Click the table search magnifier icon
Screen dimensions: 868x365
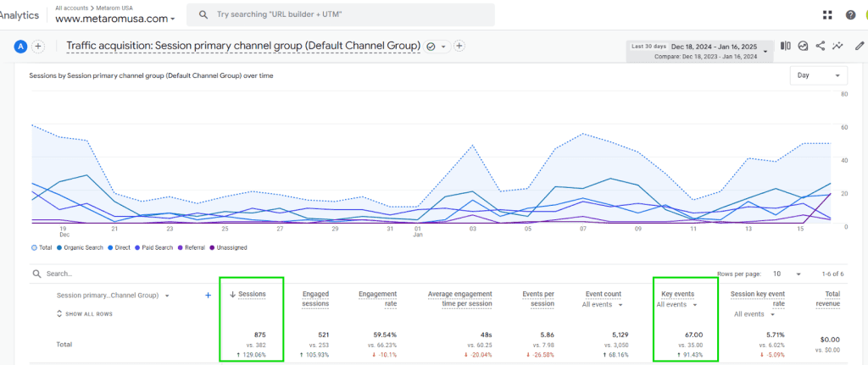click(36, 274)
